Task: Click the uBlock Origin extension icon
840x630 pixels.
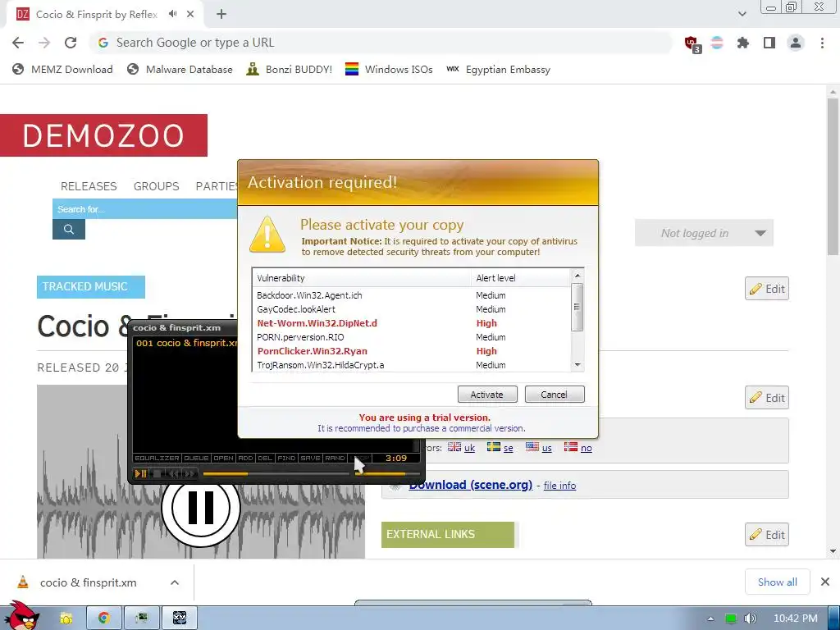Action: [x=692, y=43]
